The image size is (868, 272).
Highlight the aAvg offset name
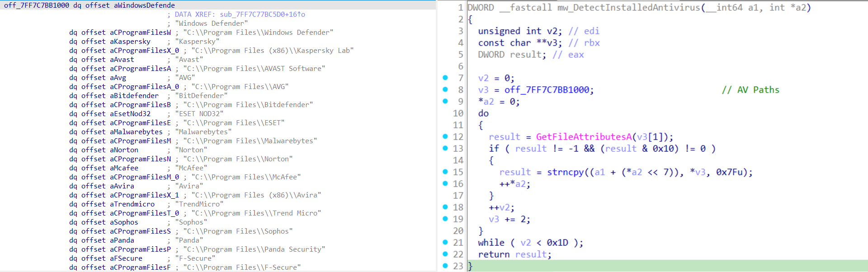[118, 78]
